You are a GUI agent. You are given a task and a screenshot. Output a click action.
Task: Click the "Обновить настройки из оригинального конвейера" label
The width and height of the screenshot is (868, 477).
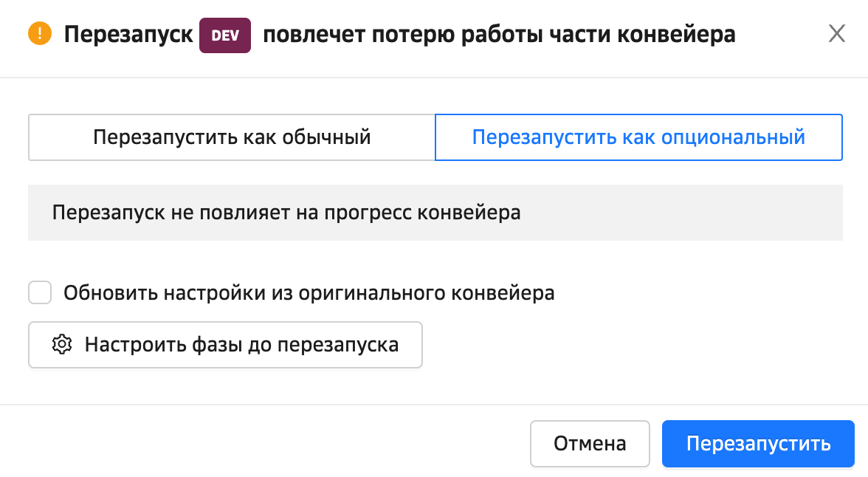[309, 293]
